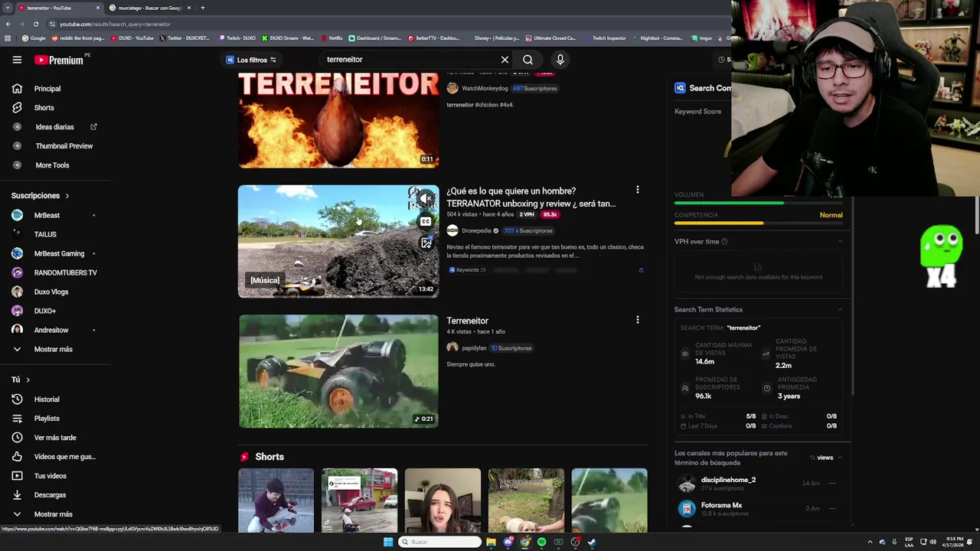Open more options for Fotorama Mx
The width and height of the screenshot is (980, 551).
pyautogui.click(x=832, y=508)
